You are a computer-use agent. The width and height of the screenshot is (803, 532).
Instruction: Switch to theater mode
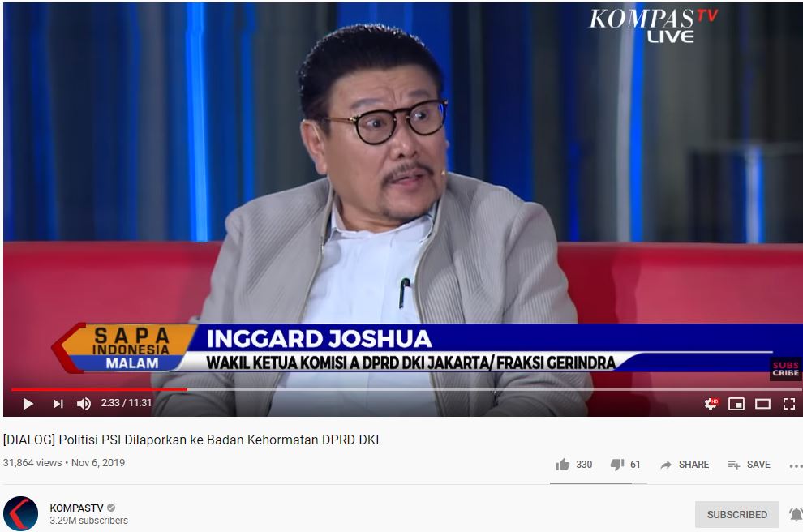[x=762, y=404]
